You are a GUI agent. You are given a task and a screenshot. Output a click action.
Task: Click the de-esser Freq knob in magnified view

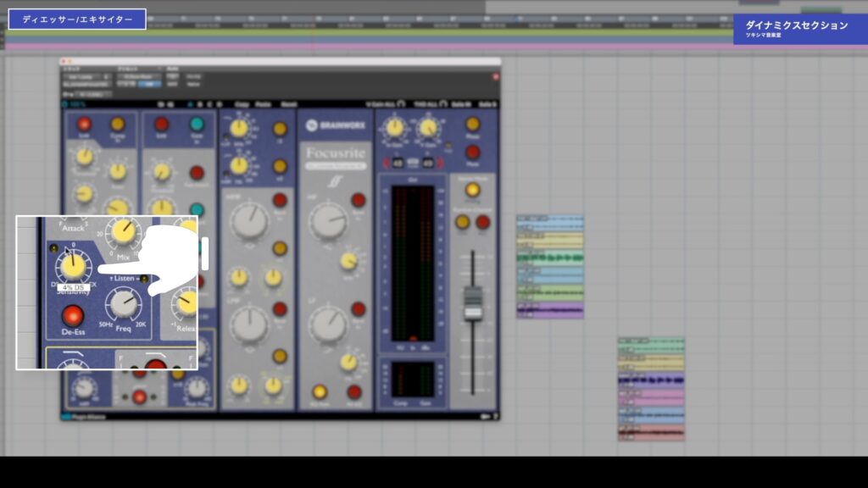click(x=123, y=304)
